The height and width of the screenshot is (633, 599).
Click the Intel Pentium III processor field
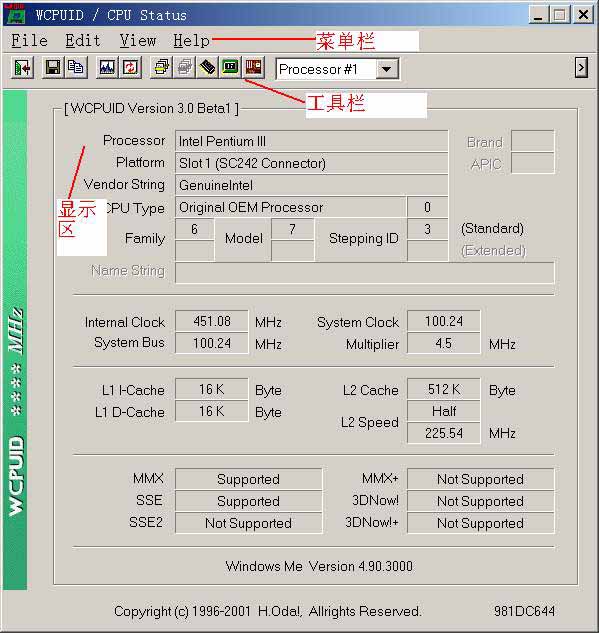pyautogui.click(x=312, y=141)
